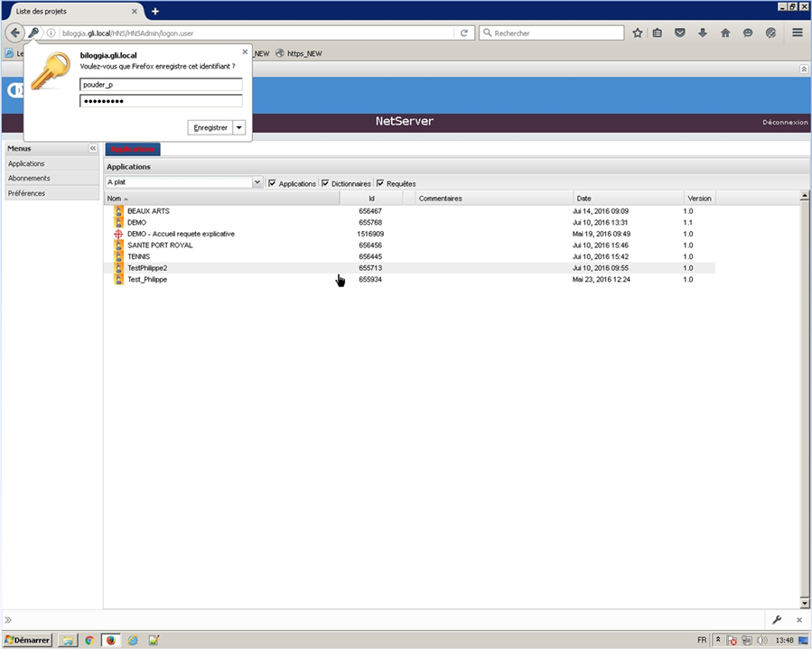The image size is (812, 649).
Task: Open the 'A plat' view dropdown
Action: pyautogui.click(x=257, y=182)
